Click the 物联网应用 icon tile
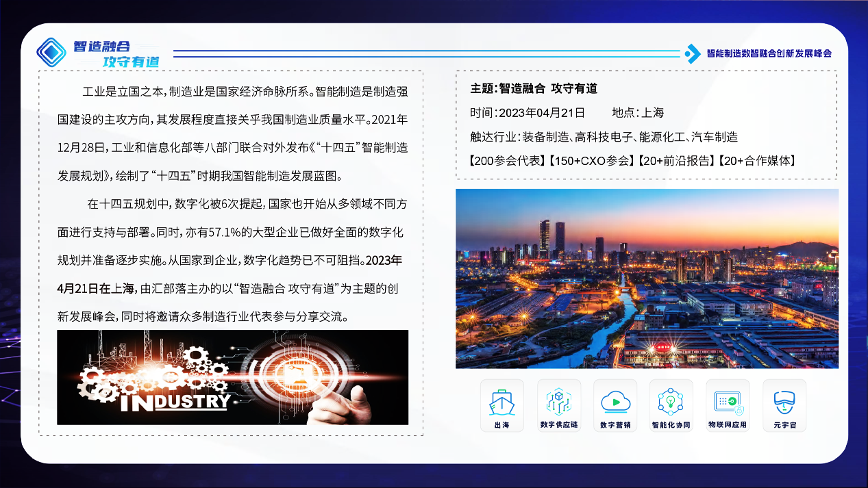Viewport: 868px width, 488px height. [x=728, y=405]
